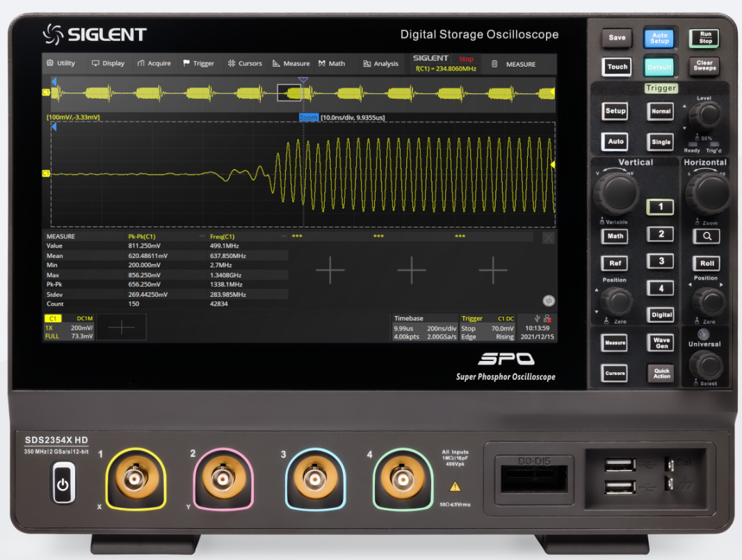This screenshot has width=742, height=560.
Task: Select Auto trigger mode
Action: (x=615, y=141)
